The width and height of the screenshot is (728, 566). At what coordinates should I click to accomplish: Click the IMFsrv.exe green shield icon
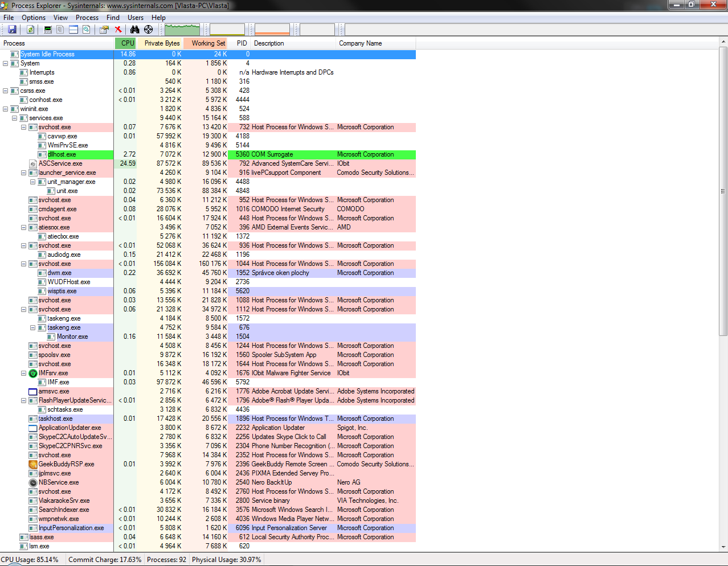point(33,374)
